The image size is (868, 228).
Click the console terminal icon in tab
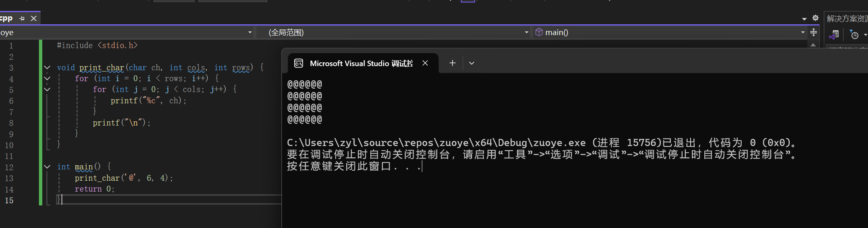point(299,63)
